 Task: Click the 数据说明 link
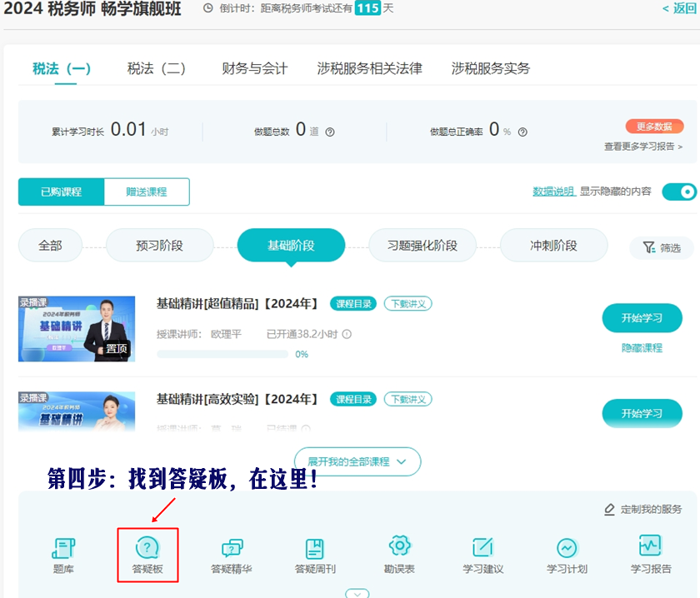click(x=553, y=192)
